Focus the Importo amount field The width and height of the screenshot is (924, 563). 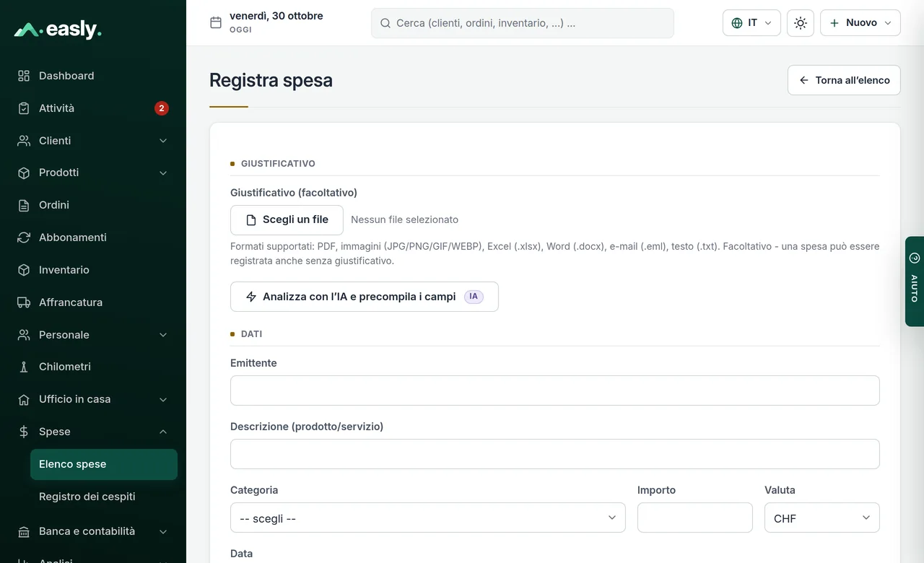click(695, 518)
